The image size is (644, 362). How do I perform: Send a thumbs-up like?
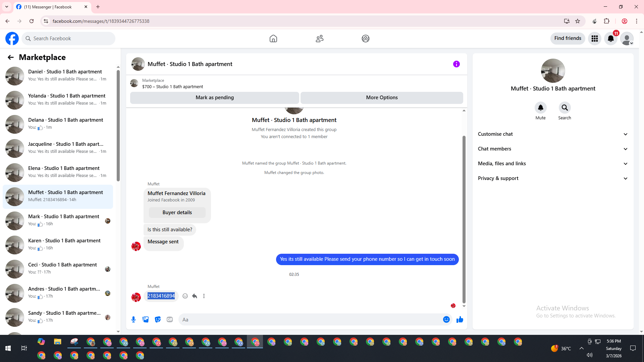[x=460, y=319]
